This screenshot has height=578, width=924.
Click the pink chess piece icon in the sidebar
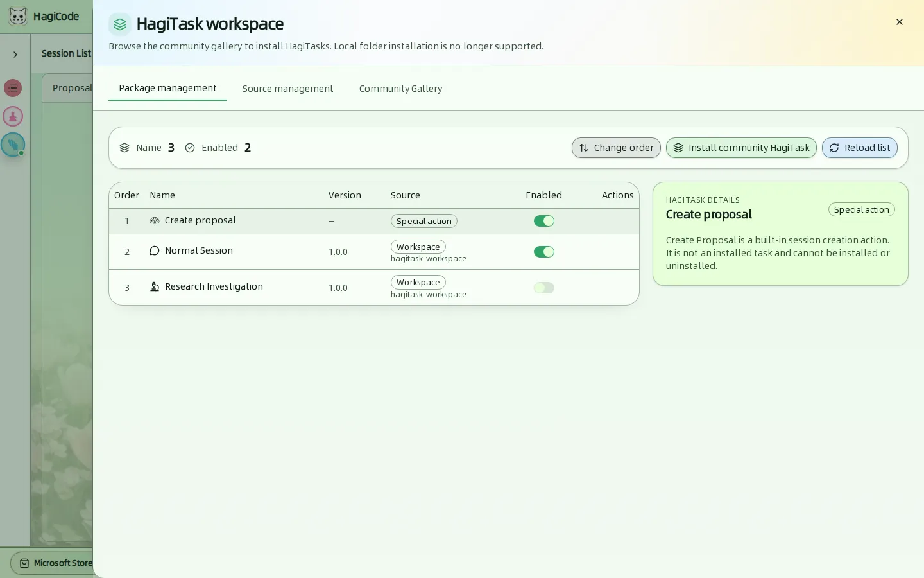tap(13, 116)
